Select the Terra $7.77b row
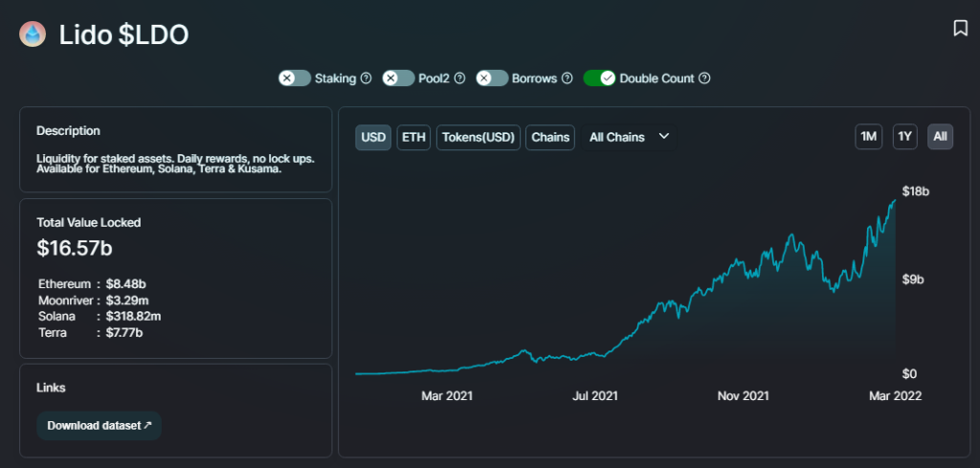 click(x=91, y=332)
